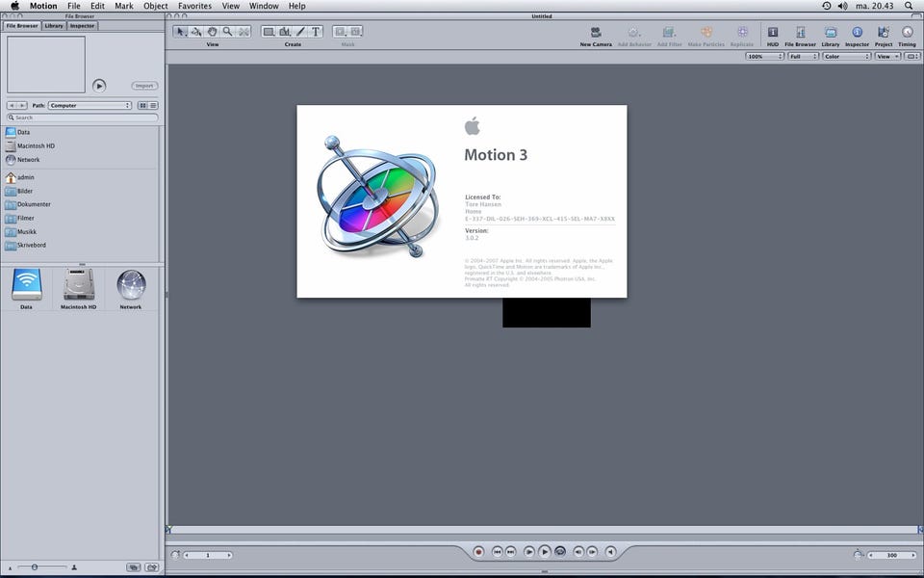Screen dimensions: 924x578
Task: Select the Paint Stroke pencil tool
Action: click(300, 32)
